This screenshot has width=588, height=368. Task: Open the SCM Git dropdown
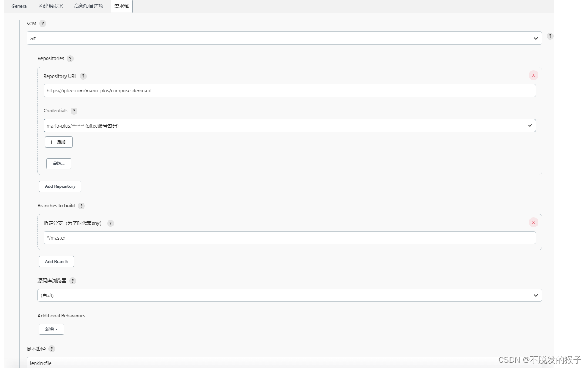pyautogui.click(x=284, y=38)
